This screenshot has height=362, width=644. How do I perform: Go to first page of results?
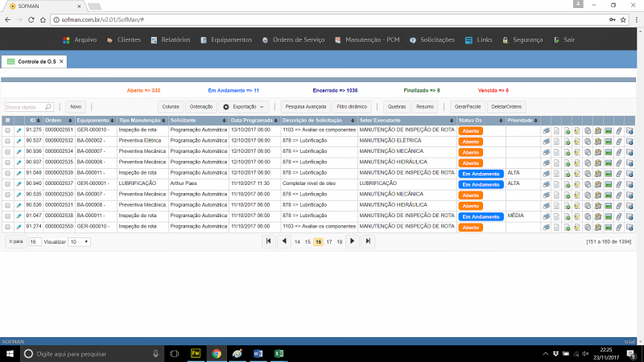268,241
